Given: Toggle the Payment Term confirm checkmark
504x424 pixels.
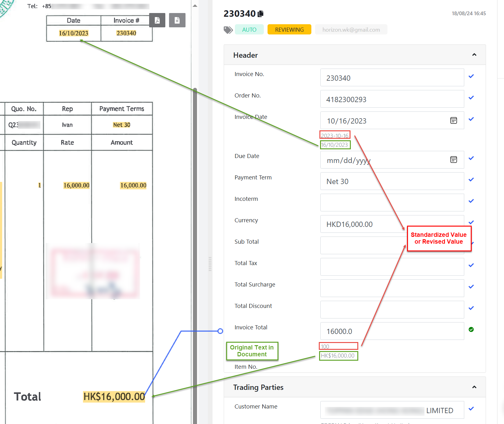Looking at the screenshot, I should [x=471, y=179].
